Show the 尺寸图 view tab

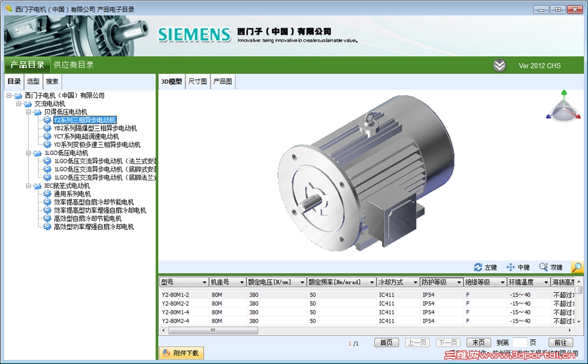197,82
